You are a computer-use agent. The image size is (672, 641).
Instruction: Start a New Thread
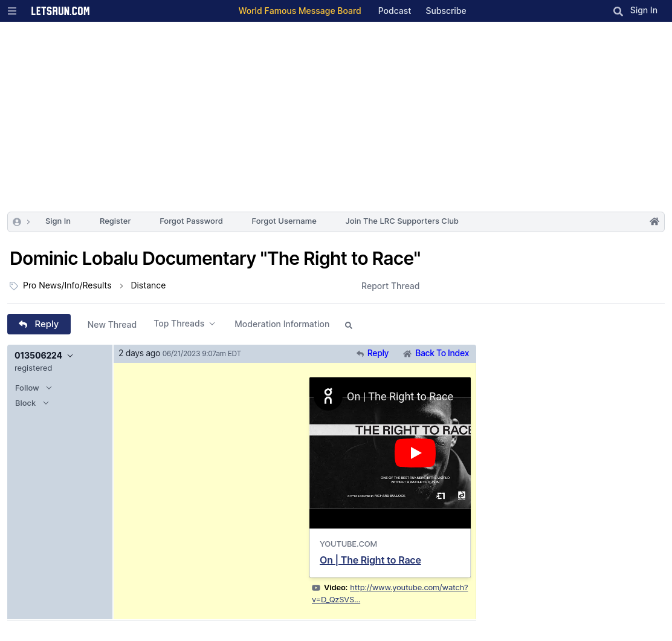pos(112,325)
